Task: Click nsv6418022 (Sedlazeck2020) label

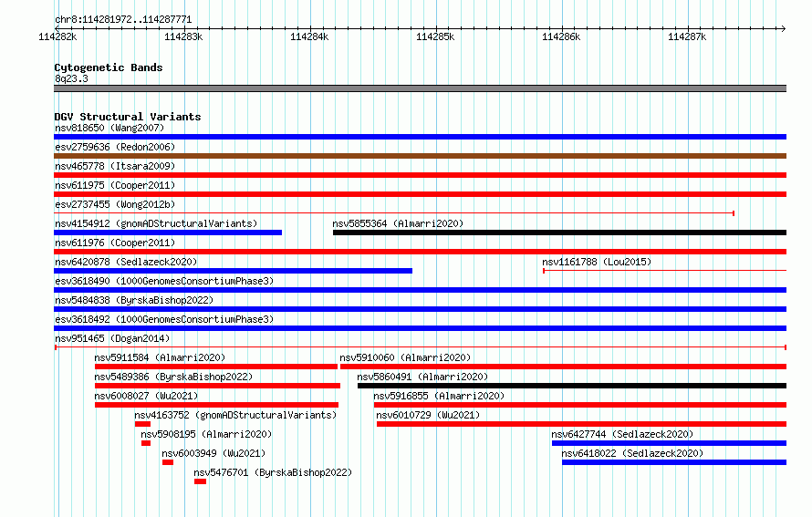Action: [632, 453]
